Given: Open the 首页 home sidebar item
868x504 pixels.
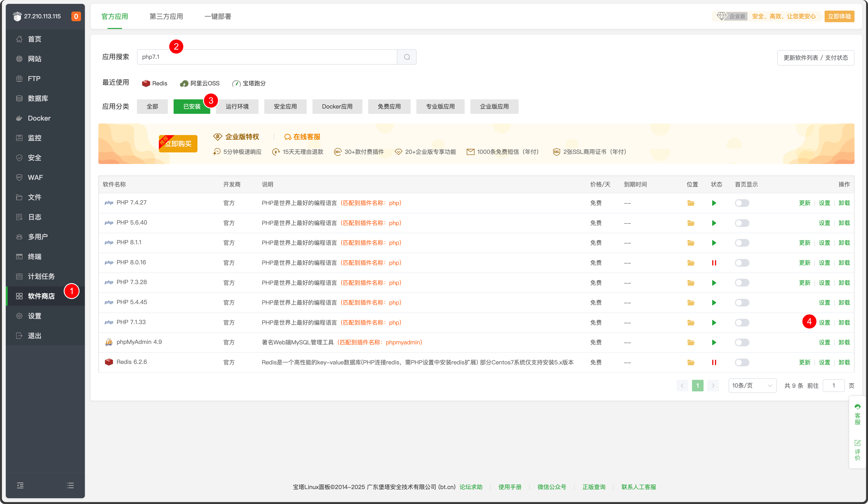Looking at the screenshot, I should point(45,39).
